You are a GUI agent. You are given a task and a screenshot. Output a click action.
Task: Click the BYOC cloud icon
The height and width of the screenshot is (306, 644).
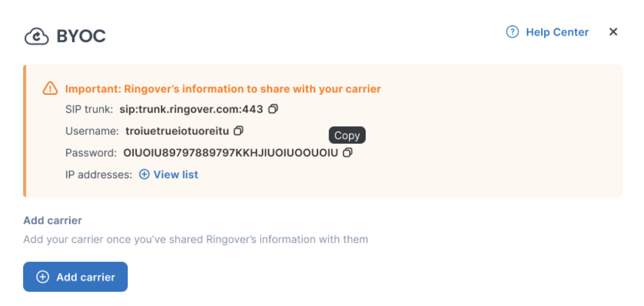point(36,36)
